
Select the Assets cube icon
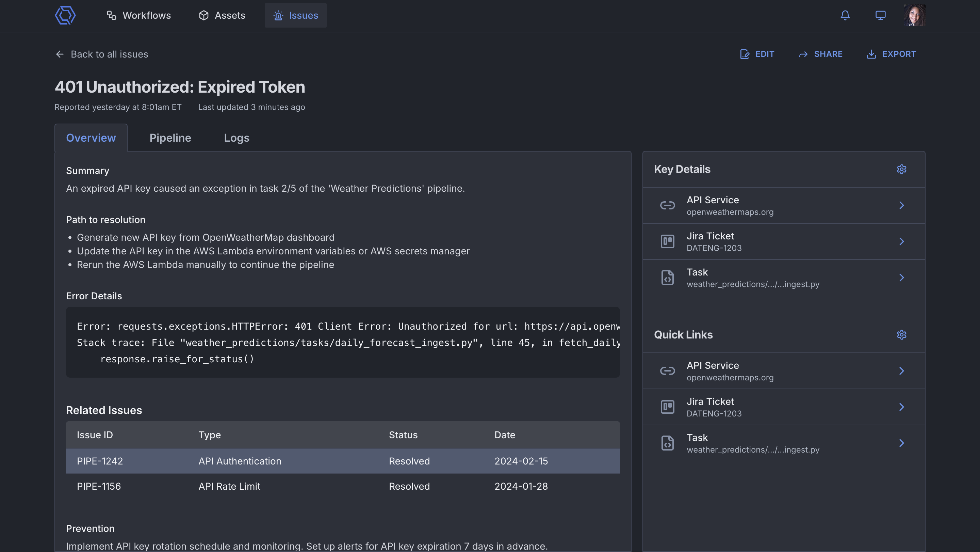click(204, 16)
